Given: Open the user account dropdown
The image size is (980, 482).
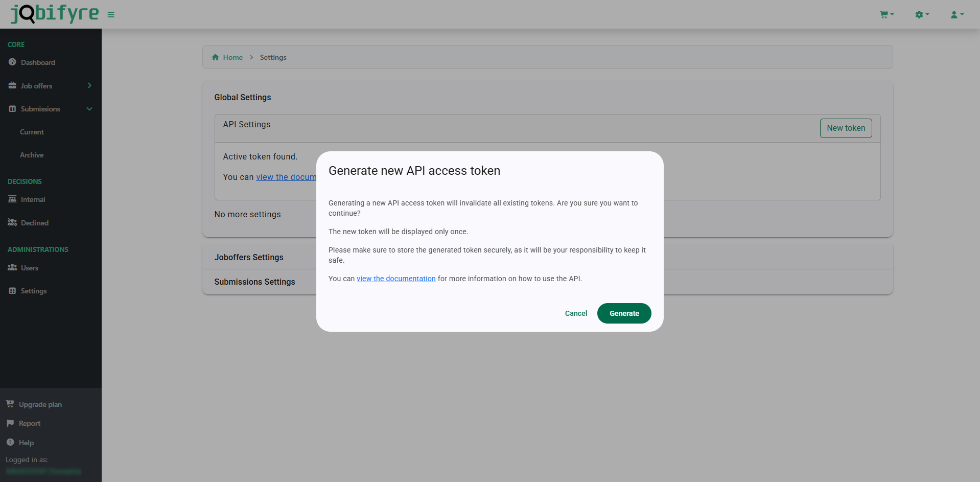Looking at the screenshot, I should [x=957, y=14].
